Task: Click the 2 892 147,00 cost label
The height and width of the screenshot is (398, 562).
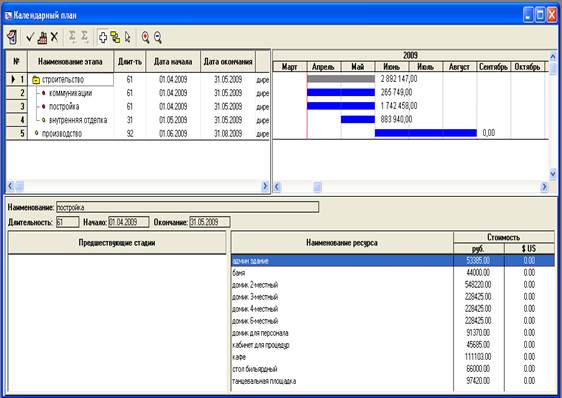Action: pyautogui.click(x=399, y=79)
